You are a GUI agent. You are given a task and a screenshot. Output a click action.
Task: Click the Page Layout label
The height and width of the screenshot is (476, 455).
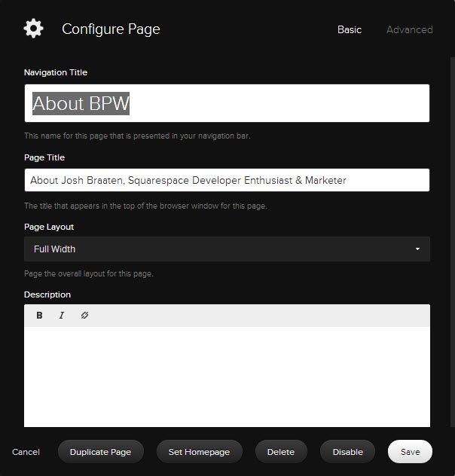pos(49,227)
